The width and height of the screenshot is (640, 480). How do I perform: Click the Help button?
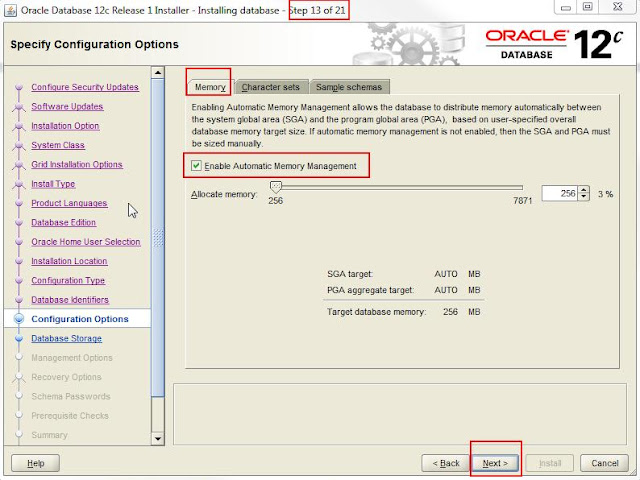point(36,463)
